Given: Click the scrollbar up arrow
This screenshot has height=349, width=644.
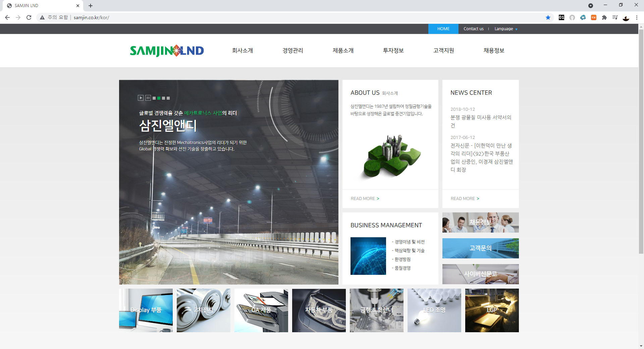Looking at the screenshot, I should (641, 26).
